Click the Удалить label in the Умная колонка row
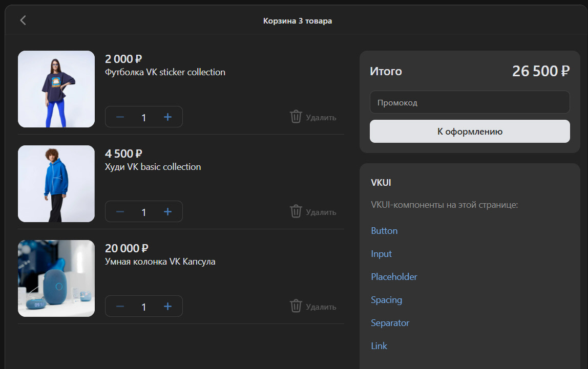 [321, 307]
